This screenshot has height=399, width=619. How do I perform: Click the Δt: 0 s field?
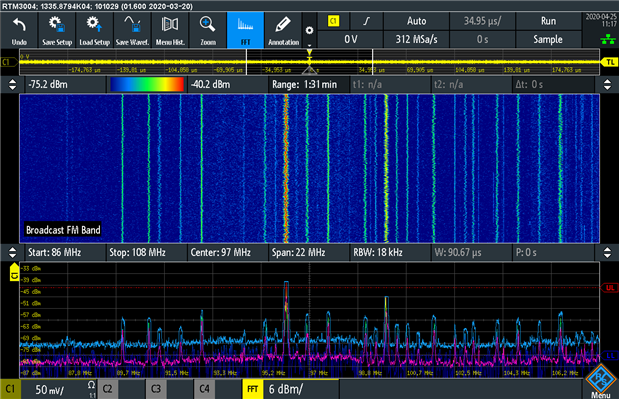pyautogui.click(x=553, y=84)
